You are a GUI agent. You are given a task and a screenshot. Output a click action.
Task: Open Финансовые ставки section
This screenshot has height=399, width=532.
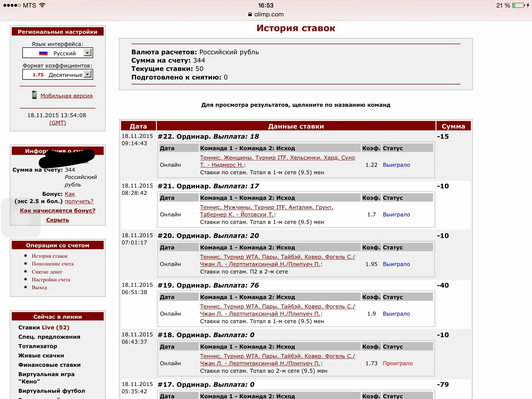click(49, 365)
